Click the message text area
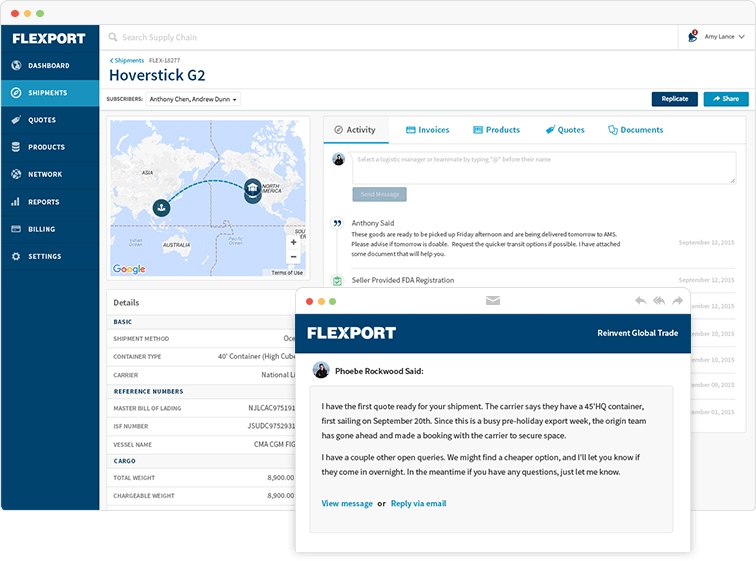The image size is (756, 561). click(x=544, y=168)
